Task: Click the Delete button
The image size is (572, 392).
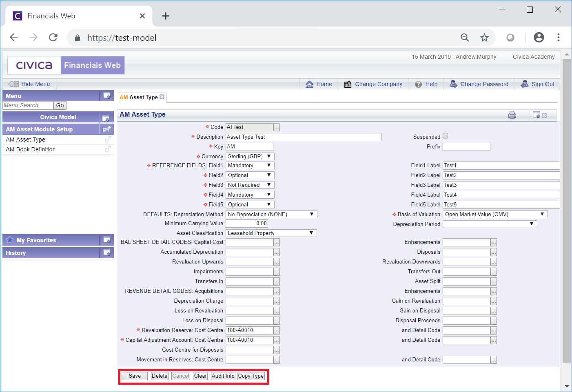Action: [160, 376]
